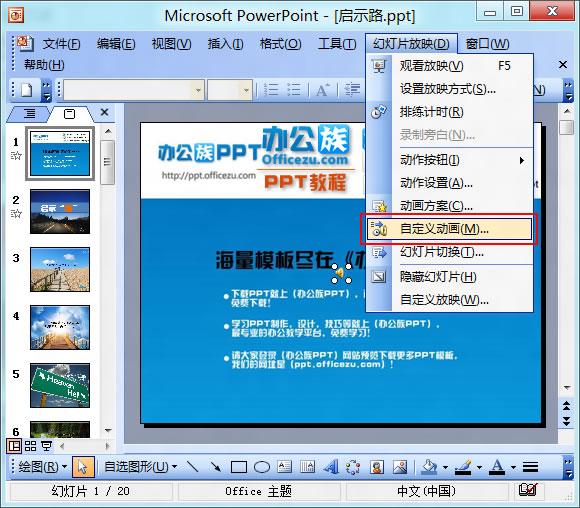Open the 绘图(R) drawing menu

43,467
